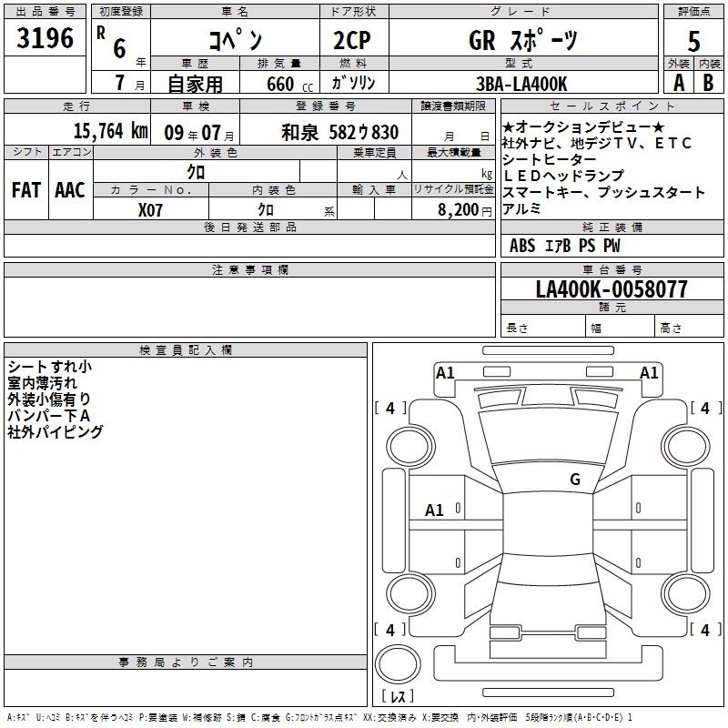Select the car name コペン
The height and width of the screenshot is (728, 728).
(x=236, y=40)
